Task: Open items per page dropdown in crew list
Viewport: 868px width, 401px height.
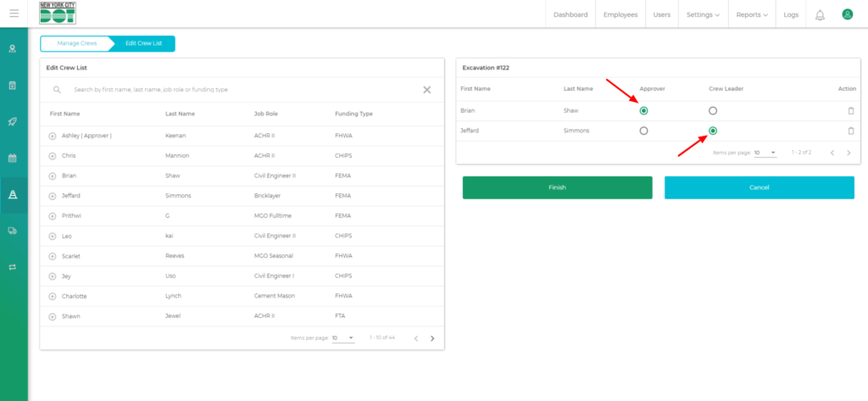Action: (342, 338)
